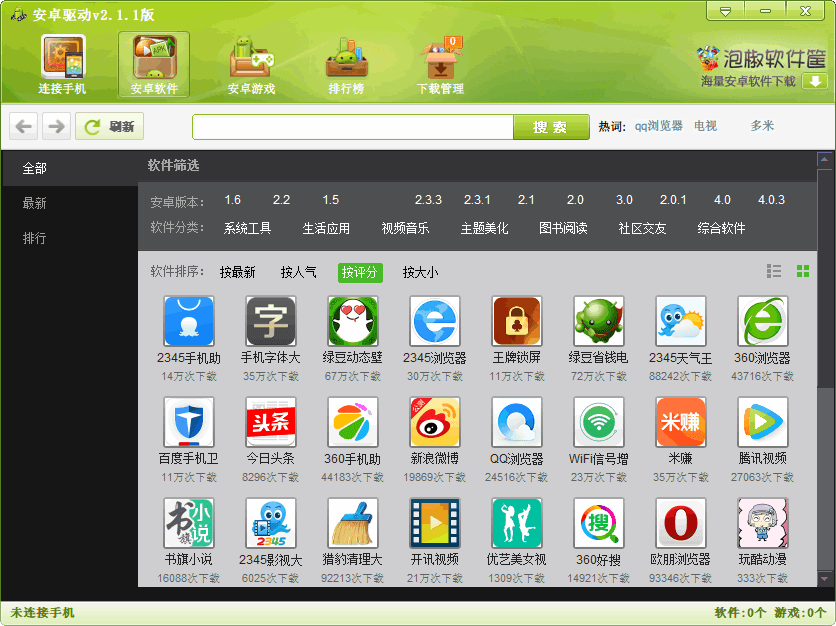Filter category 主题美化
The image size is (836, 626).
coord(484,228)
